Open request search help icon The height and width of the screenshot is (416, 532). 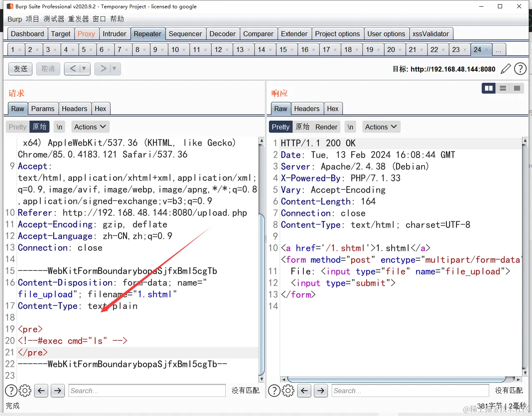(11, 391)
